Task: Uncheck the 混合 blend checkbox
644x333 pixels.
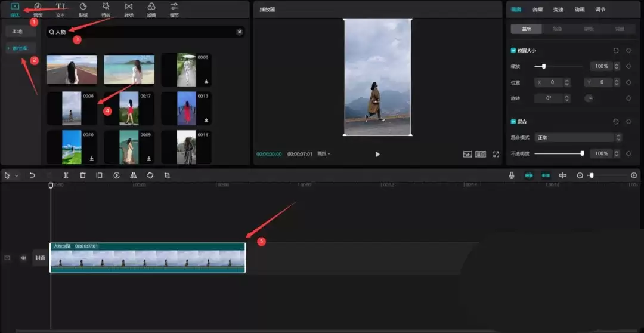Action: point(513,121)
